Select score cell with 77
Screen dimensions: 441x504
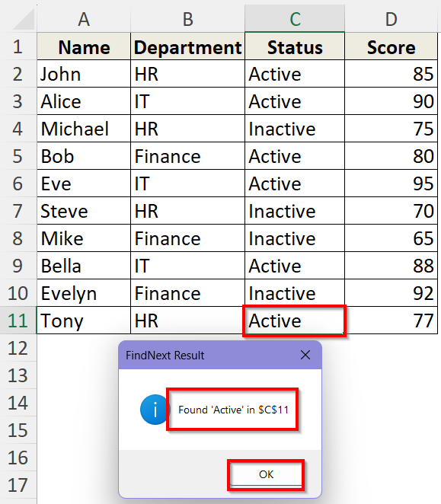391,321
